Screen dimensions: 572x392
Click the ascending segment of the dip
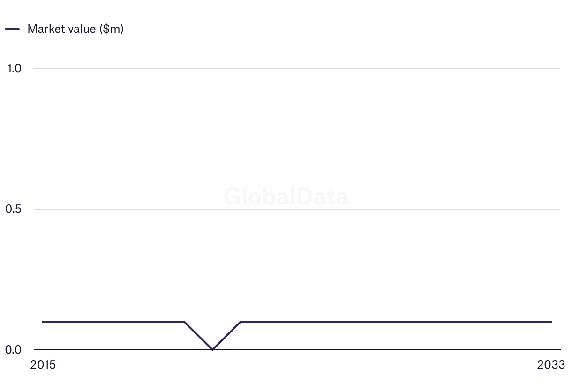[226, 336]
